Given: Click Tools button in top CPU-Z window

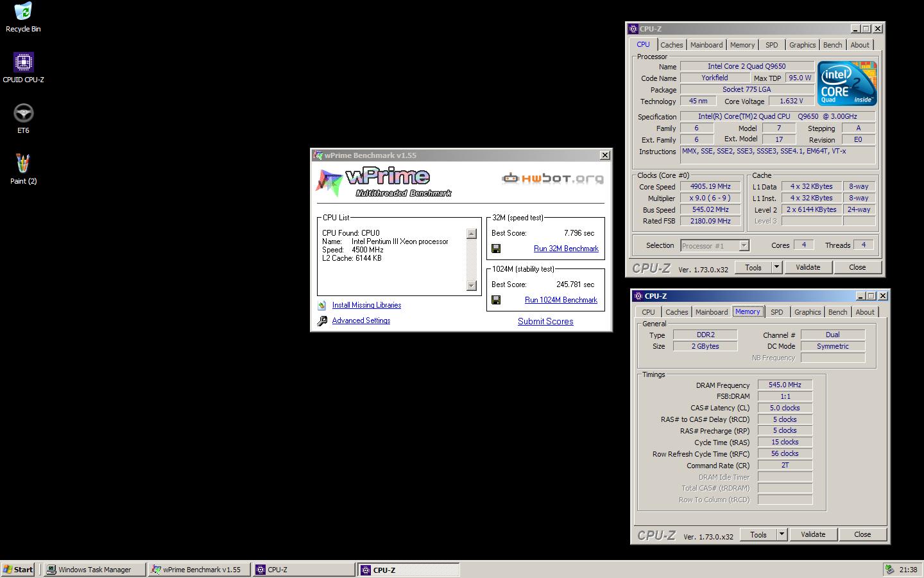Looking at the screenshot, I should click(753, 267).
